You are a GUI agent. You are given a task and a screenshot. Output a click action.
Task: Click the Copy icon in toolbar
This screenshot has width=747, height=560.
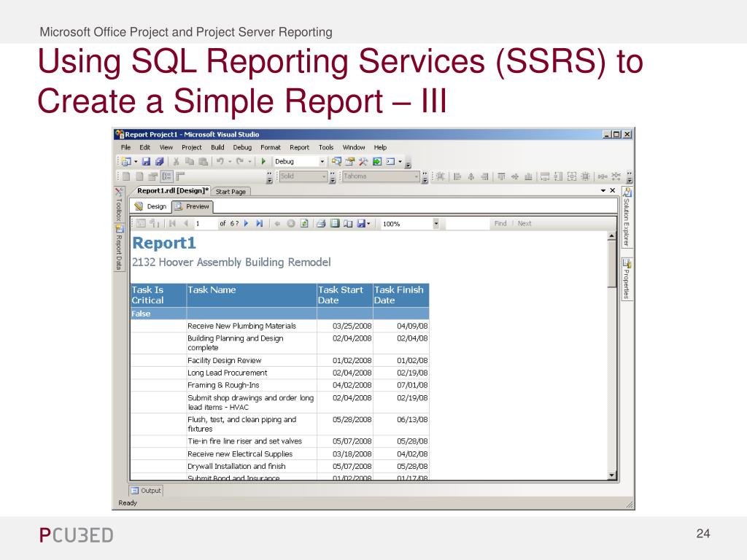(x=190, y=161)
